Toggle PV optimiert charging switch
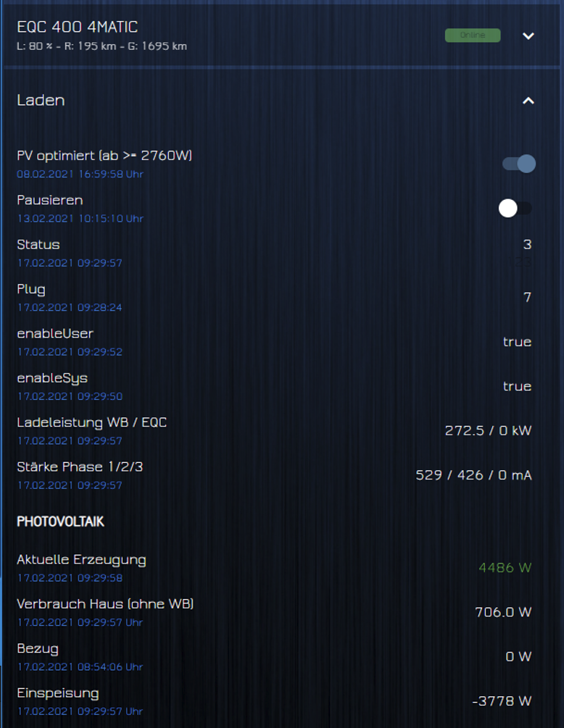564x728 pixels. point(519,164)
